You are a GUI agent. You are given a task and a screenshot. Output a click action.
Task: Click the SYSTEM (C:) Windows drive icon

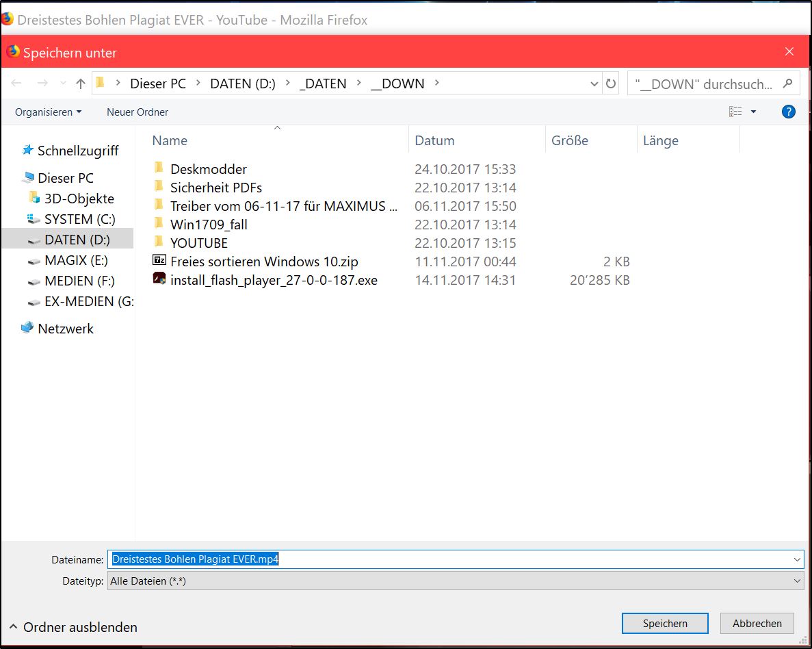tap(34, 219)
